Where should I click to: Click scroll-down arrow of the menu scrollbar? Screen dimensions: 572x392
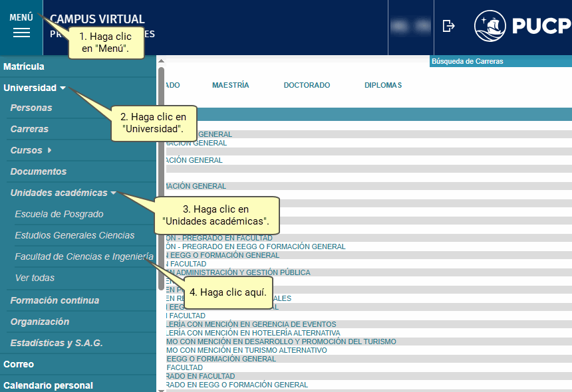click(161, 390)
